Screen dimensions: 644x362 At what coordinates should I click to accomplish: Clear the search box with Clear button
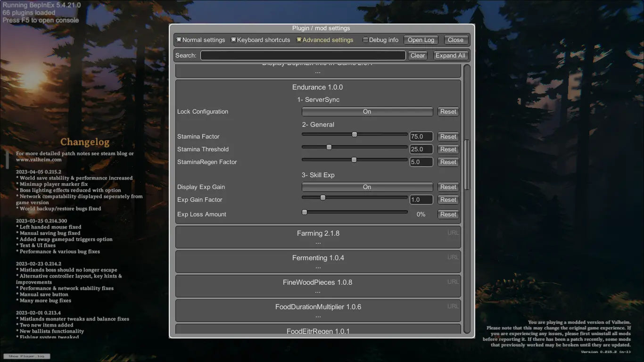(418, 55)
